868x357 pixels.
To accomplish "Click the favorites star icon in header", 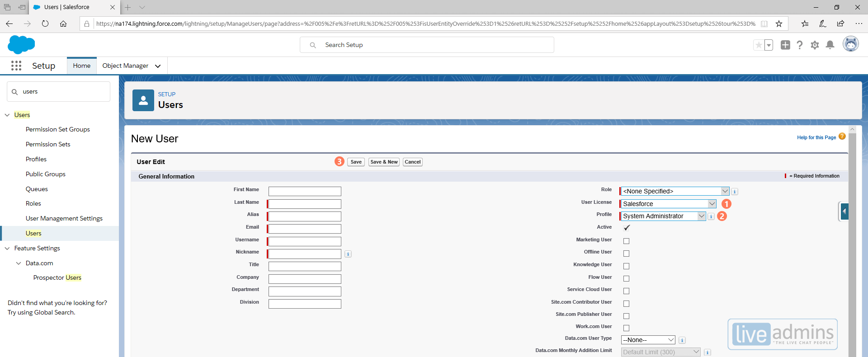I will click(x=759, y=45).
